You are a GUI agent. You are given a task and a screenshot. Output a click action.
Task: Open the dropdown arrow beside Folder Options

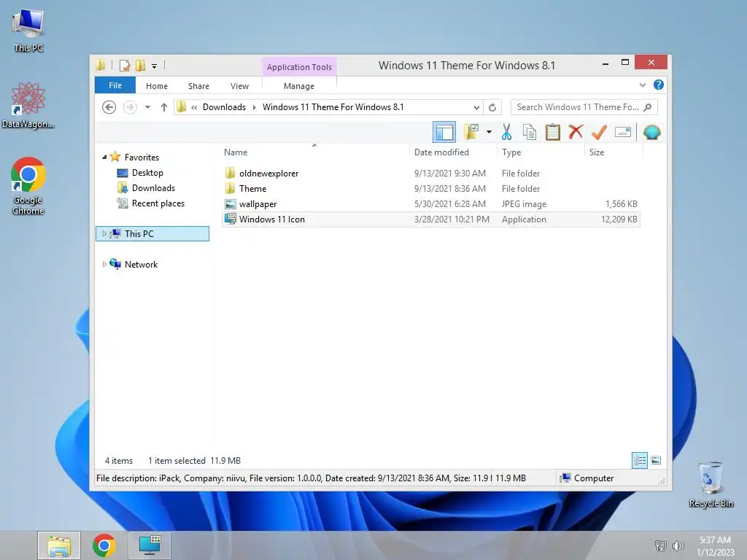point(489,132)
